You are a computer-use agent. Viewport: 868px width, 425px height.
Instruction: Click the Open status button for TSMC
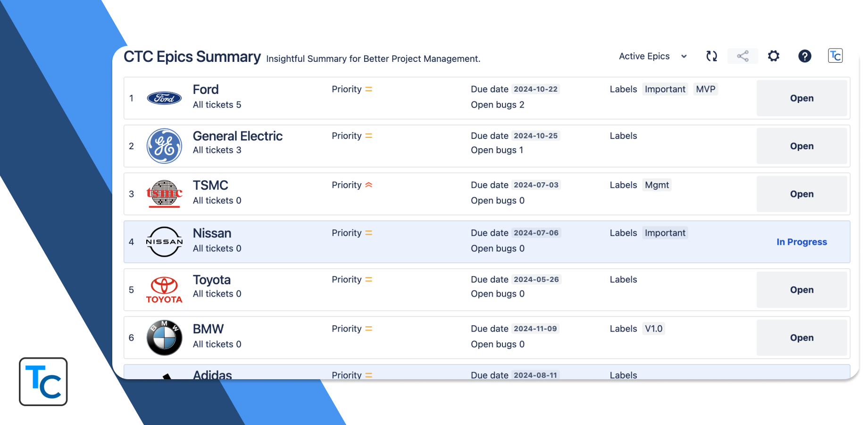click(x=802, y=194)
